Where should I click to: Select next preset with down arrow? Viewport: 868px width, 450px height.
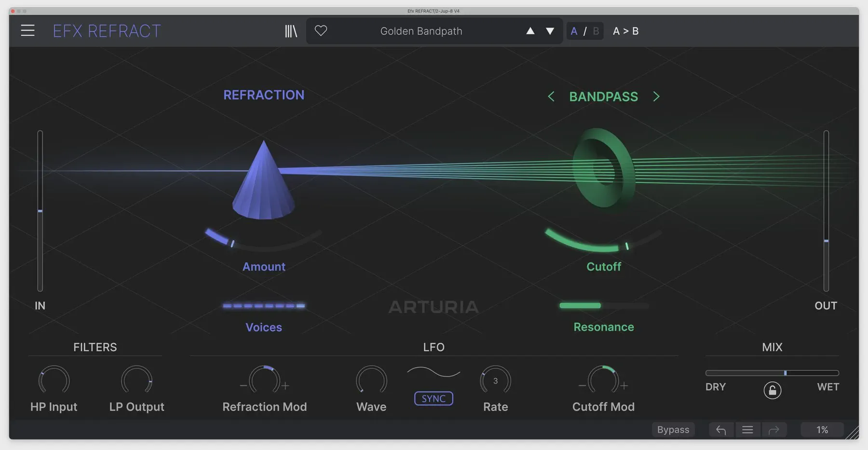pyautogui.click(x=550, y=31)
